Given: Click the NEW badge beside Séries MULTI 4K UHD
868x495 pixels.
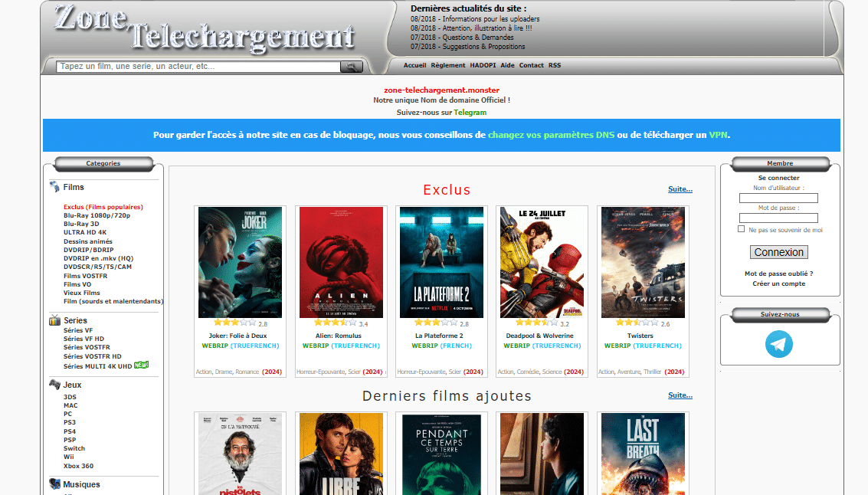Looking at the screenshot, I should [x=141, y=365].
